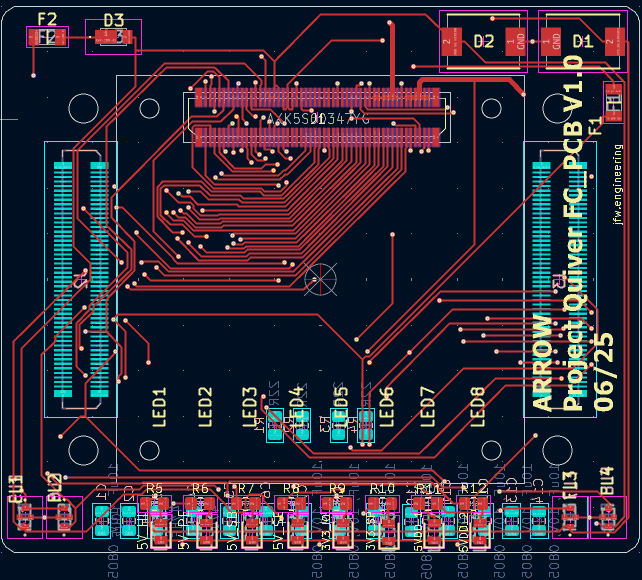Select the FU2 footprint
Screen dimensions: 642x580
click(64, 517)
